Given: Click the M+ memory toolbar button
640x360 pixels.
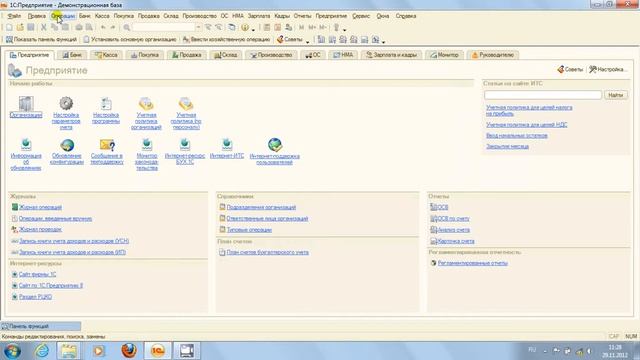Looking at the screenshot, I should tap(312, 27).
